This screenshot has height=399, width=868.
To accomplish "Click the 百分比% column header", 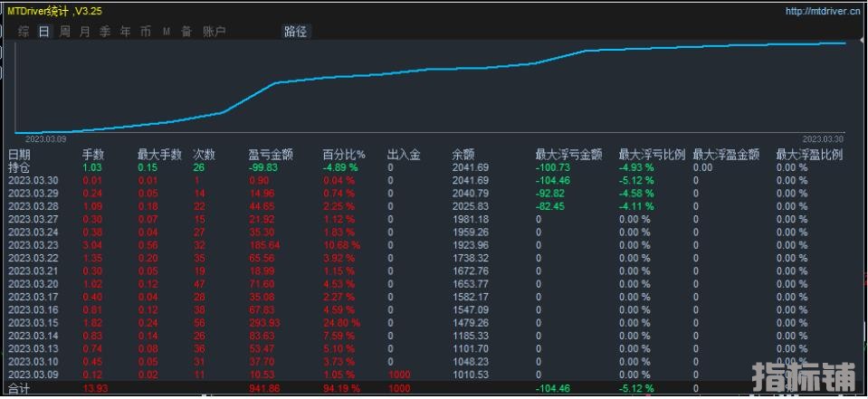I will [x=344, y=155].
